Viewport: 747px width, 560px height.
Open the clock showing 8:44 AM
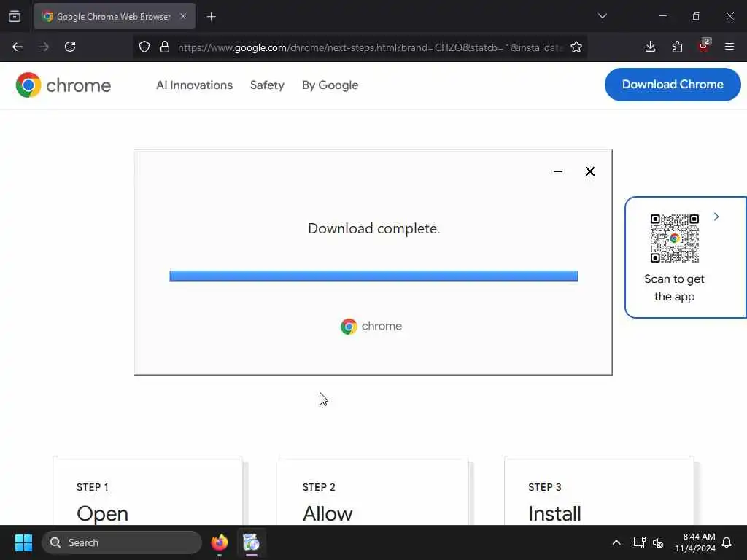tap(695, 542)
